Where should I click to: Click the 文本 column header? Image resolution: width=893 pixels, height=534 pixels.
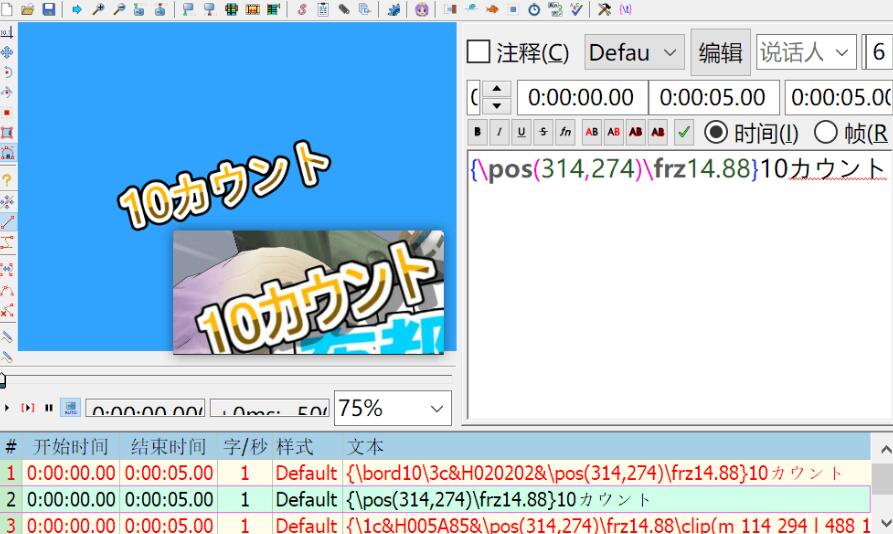click(365, 446)
